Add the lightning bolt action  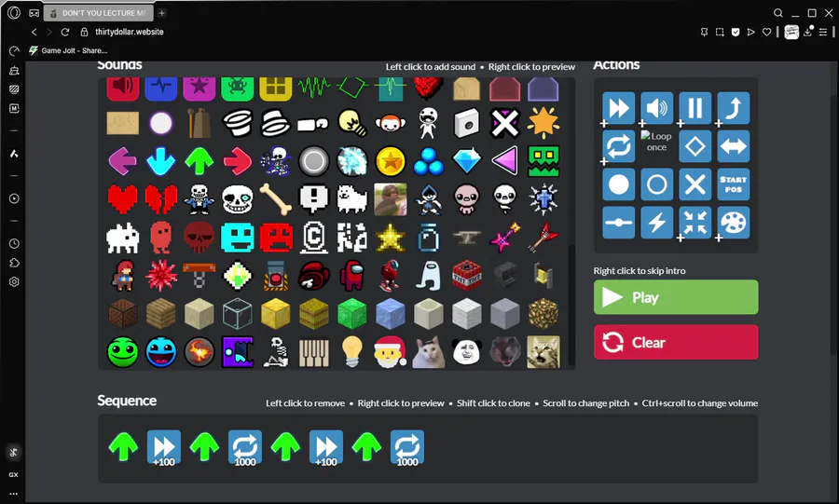pyautogui.click(x=656, y=223)
